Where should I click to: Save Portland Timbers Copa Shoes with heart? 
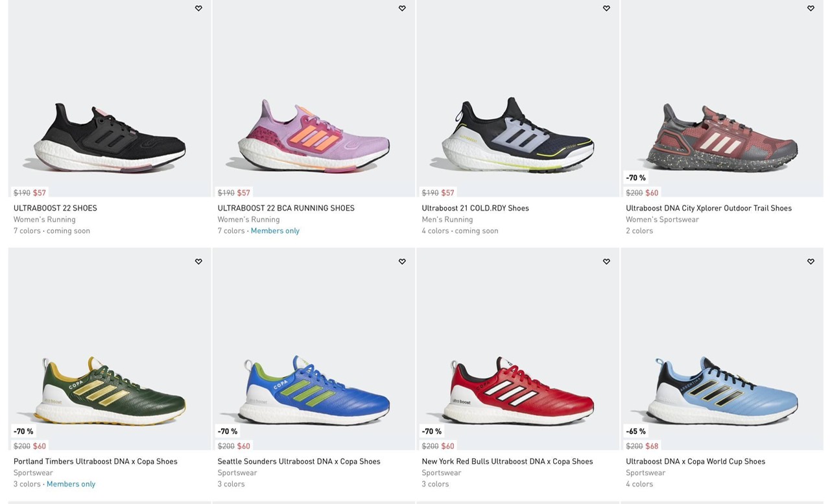coord(198,262)
